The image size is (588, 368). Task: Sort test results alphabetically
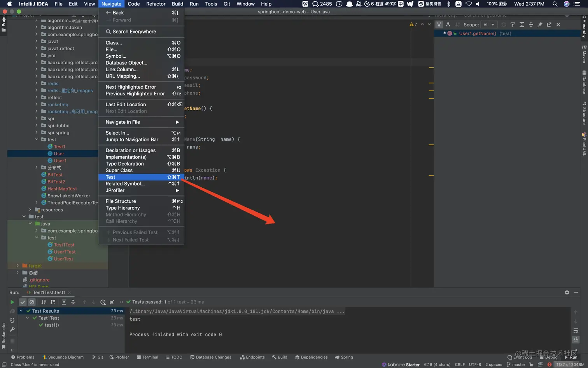(44, 302)
